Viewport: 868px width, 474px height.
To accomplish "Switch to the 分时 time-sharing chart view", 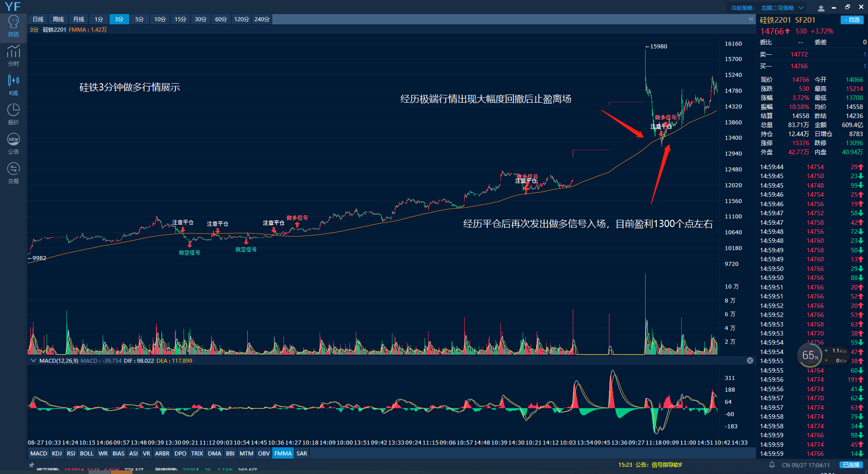I will [14, 56].
